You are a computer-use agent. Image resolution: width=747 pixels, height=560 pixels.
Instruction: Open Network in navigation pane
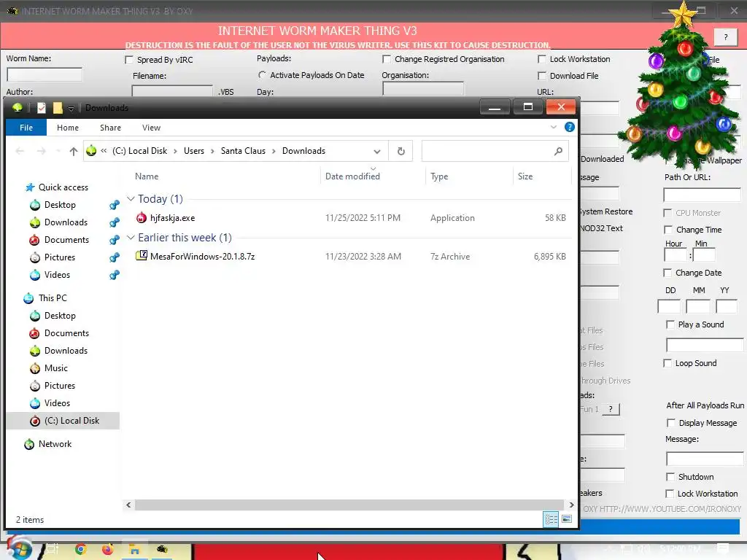pos(55,444)
